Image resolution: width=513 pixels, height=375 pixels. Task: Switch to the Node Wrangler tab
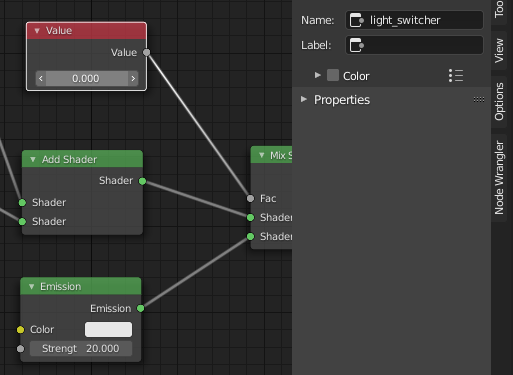[x=499, y=178]
